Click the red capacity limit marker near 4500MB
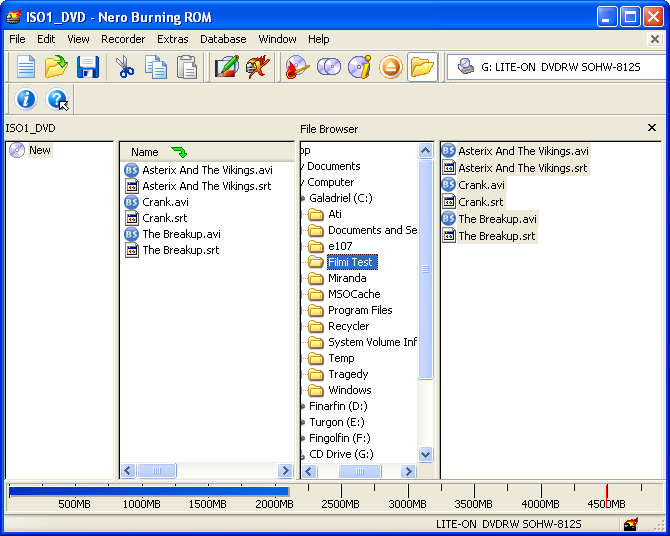The width and height of the screenshot is (670, 536). pos(606,496)
